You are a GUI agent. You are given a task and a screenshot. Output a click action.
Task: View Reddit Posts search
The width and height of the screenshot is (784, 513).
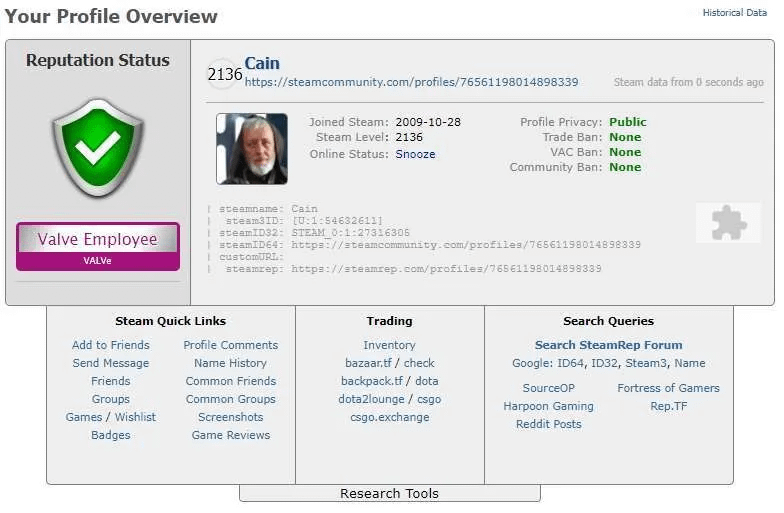548,424
